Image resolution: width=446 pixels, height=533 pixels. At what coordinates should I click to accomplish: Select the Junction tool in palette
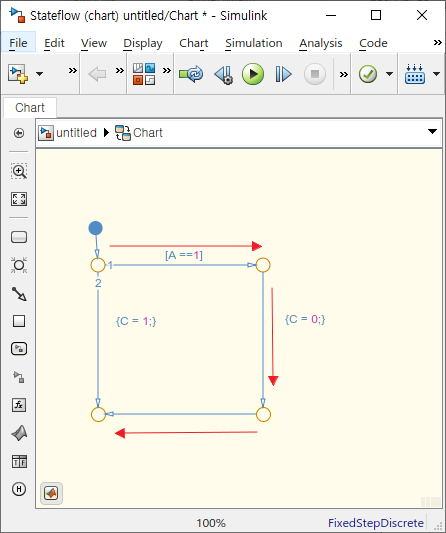tap(19, 265)
